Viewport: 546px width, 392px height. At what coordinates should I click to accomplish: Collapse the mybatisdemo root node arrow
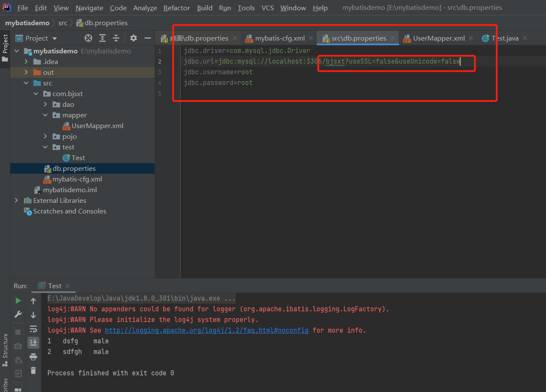(17, 51)
